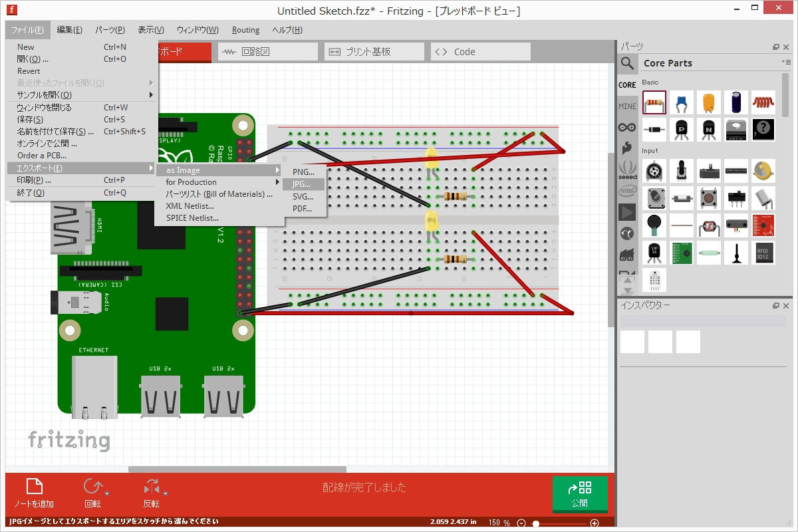The height and width of the screenshot is (532, 798).
Task: Select the mystery part question mark icon
Action: tap(763, 130)
